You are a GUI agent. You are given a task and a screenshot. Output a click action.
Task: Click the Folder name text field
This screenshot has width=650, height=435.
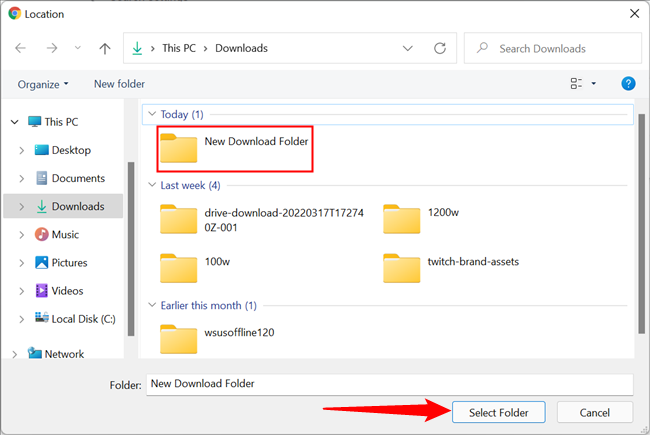coord(390,384)
